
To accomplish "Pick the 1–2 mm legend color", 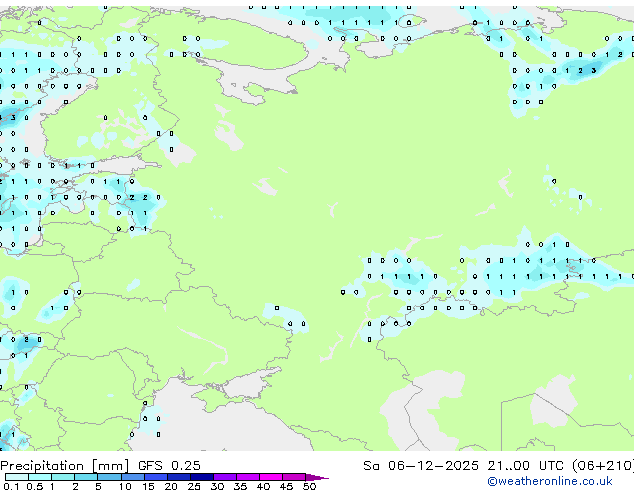I will [63, 477].
